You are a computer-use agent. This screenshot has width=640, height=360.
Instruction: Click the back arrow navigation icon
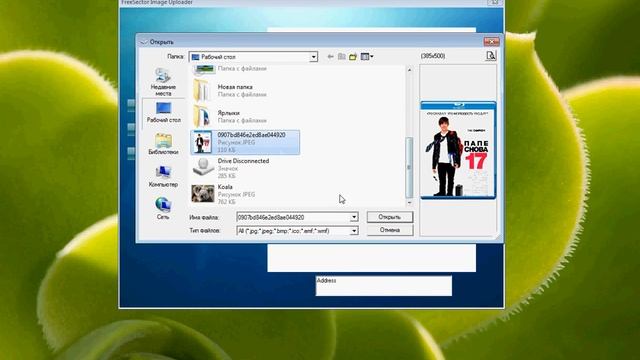[x=331, y=57]
